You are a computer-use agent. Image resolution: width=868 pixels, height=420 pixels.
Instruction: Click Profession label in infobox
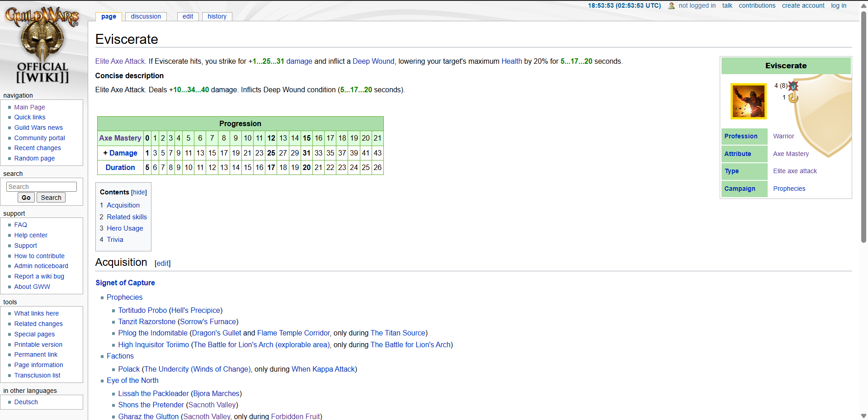pos(741,136)
